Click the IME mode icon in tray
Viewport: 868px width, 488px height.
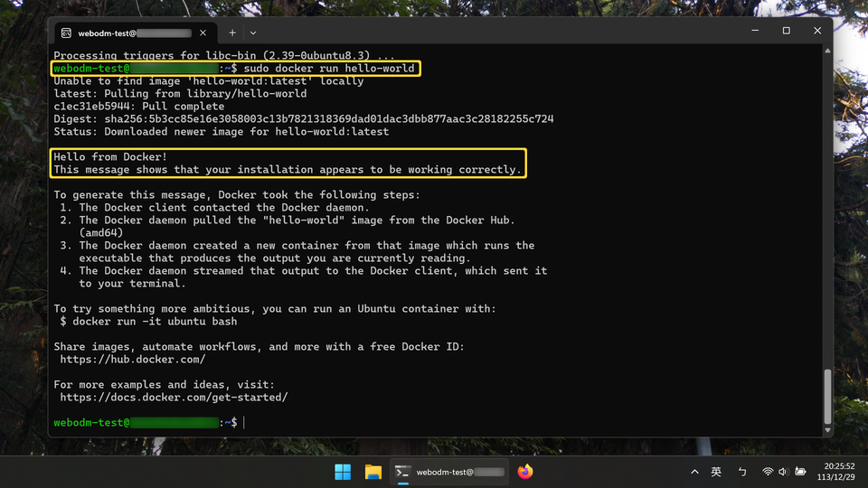742,472
